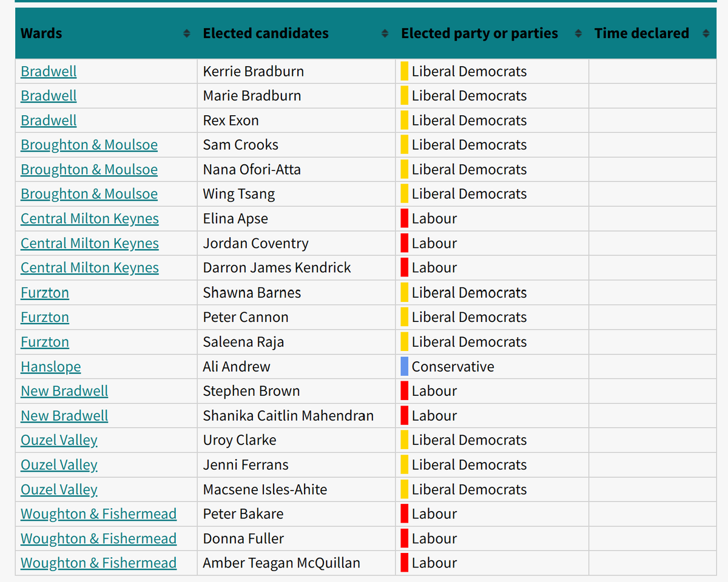728x582 pixels.
Task: Select the name Shawna Barnes
Action: pos(252,293)
